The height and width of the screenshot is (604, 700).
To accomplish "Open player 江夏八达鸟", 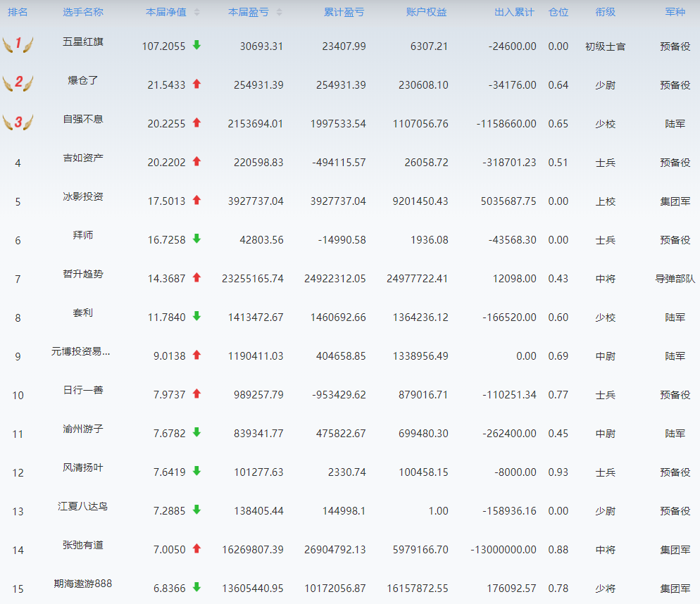I will tap(83, 506).
